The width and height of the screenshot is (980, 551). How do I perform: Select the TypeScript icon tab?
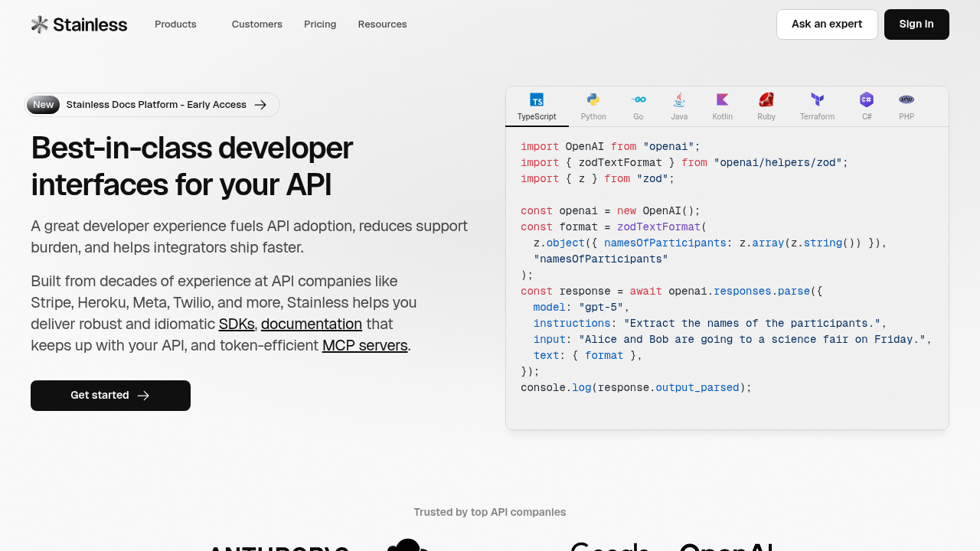coord(537,99)
